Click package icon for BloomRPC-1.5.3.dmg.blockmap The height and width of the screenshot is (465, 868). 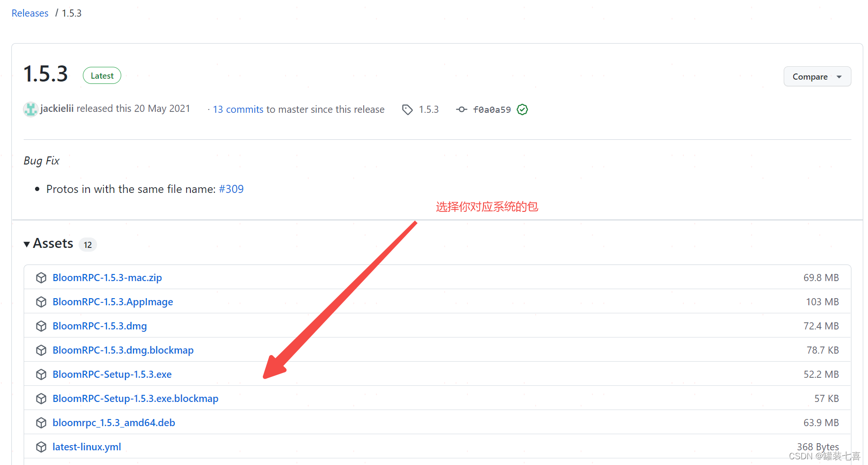[41, 350]
